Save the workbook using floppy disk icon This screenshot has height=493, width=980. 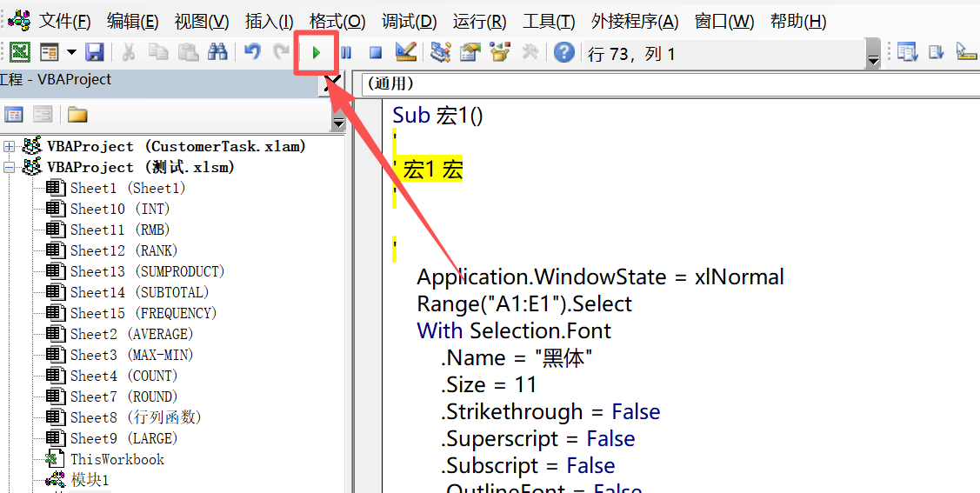pos(95,53)
